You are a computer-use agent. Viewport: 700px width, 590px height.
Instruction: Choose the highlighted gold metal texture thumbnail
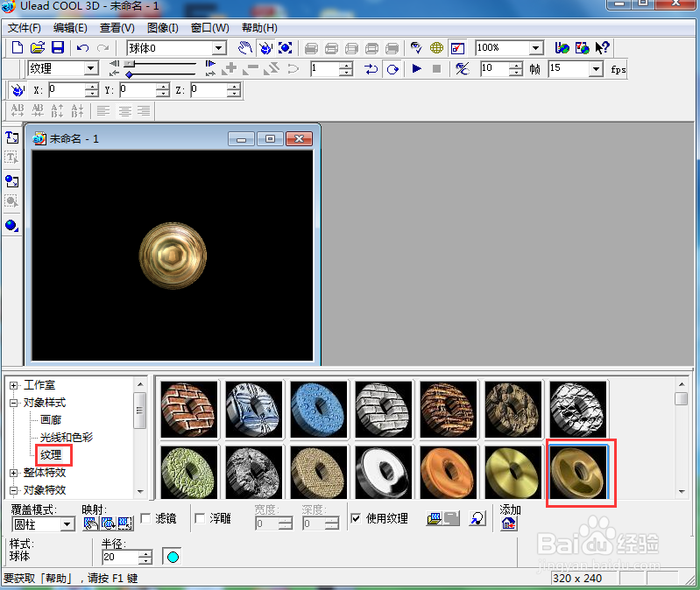[578, 473]
